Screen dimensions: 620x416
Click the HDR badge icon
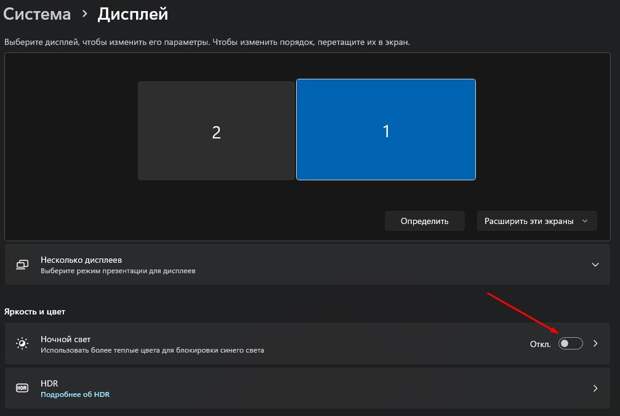pos(22,388)
